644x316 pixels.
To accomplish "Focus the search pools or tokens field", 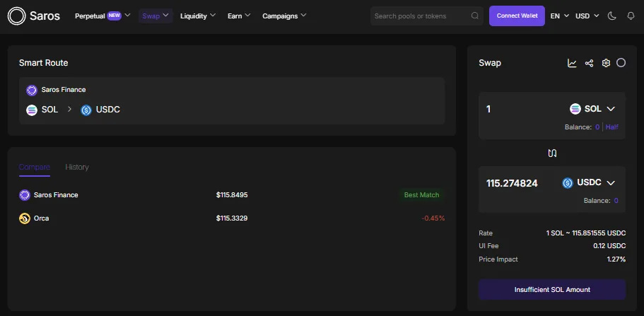I will [427, 16].
